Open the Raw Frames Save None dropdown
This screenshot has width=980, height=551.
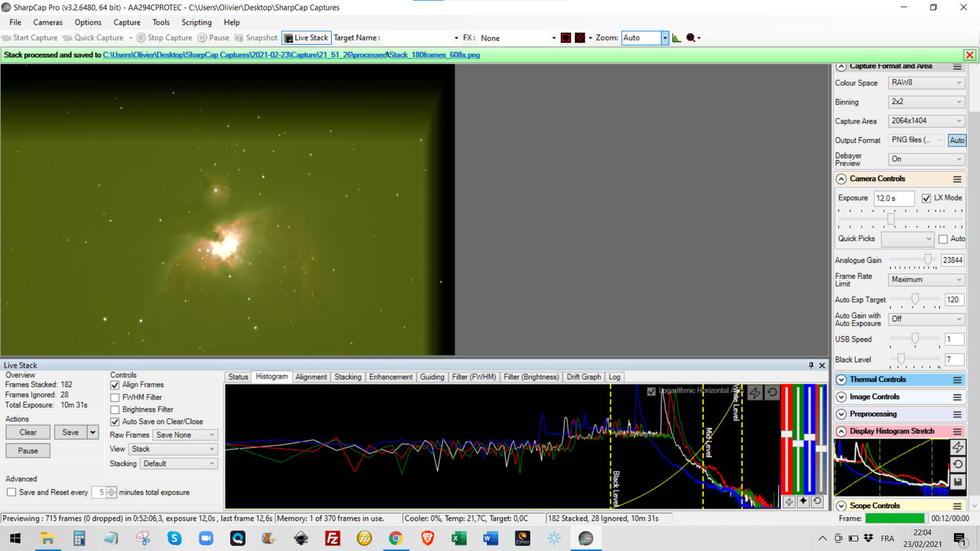pyautogui.click(x=185, y=435)
